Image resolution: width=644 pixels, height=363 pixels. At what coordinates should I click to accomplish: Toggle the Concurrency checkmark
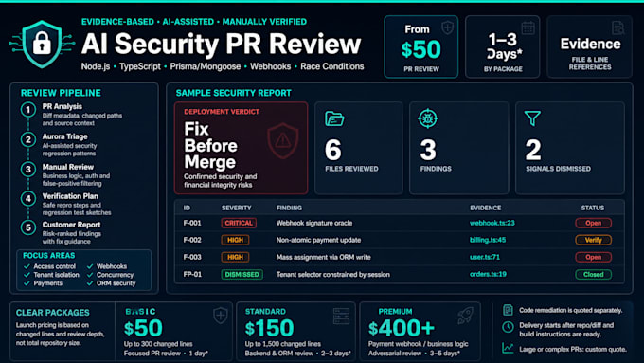pos(90,275)
